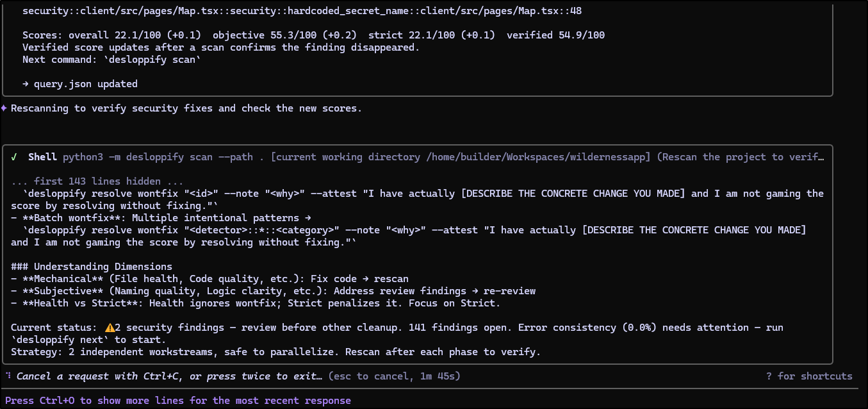Screen dimensions: 868x409
Task: Open the ? for shortcuts hint
Action: click(x=809, y=376)
